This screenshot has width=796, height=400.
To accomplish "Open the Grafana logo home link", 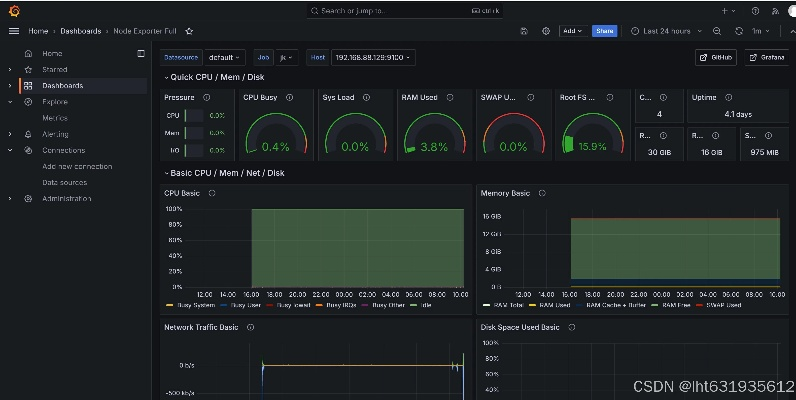I will click(x=13, y=11).
